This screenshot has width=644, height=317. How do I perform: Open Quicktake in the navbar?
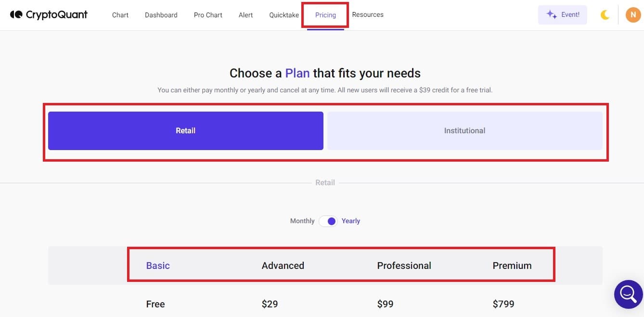click(x=284, y=15)
